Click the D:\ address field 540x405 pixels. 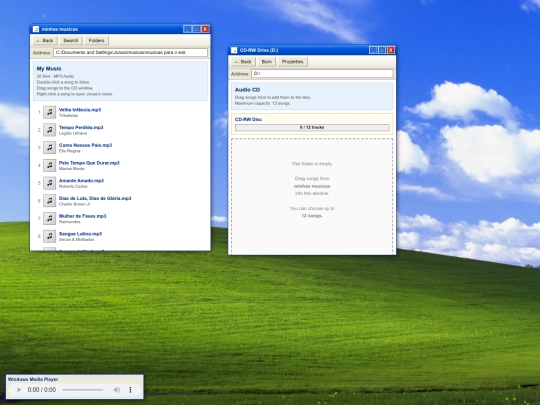pos(322,74)
